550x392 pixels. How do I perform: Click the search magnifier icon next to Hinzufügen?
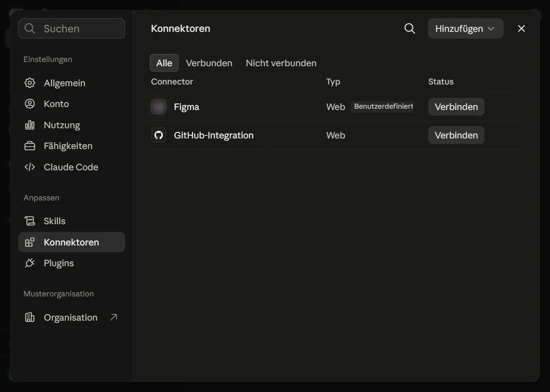point(409,29)
